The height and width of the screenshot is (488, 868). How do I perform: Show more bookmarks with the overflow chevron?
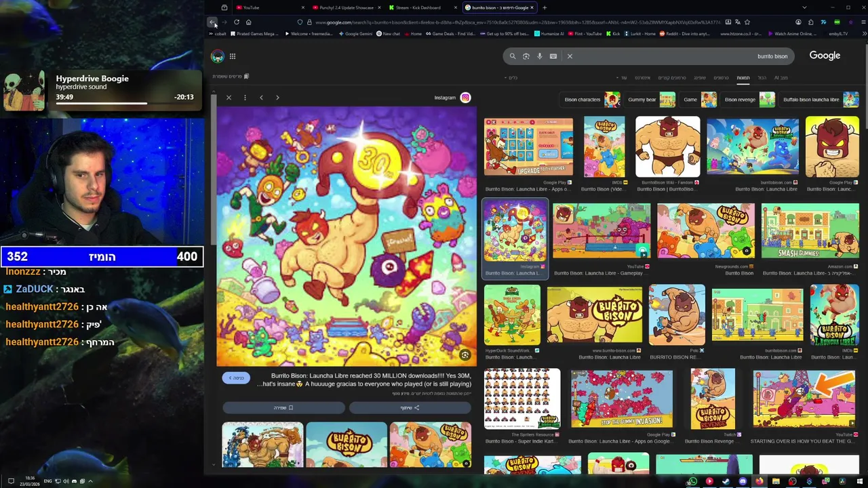(x=863, y=34)
